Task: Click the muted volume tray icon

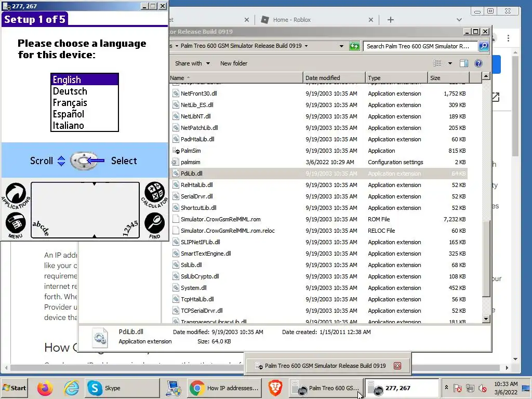Action: [x=482, y=388]
